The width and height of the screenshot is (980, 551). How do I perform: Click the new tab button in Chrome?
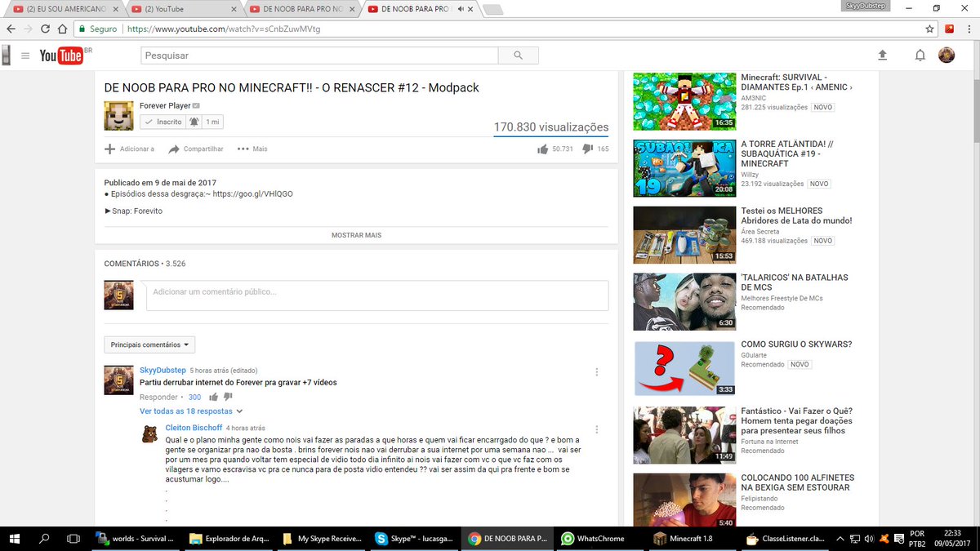click(492, 10)
